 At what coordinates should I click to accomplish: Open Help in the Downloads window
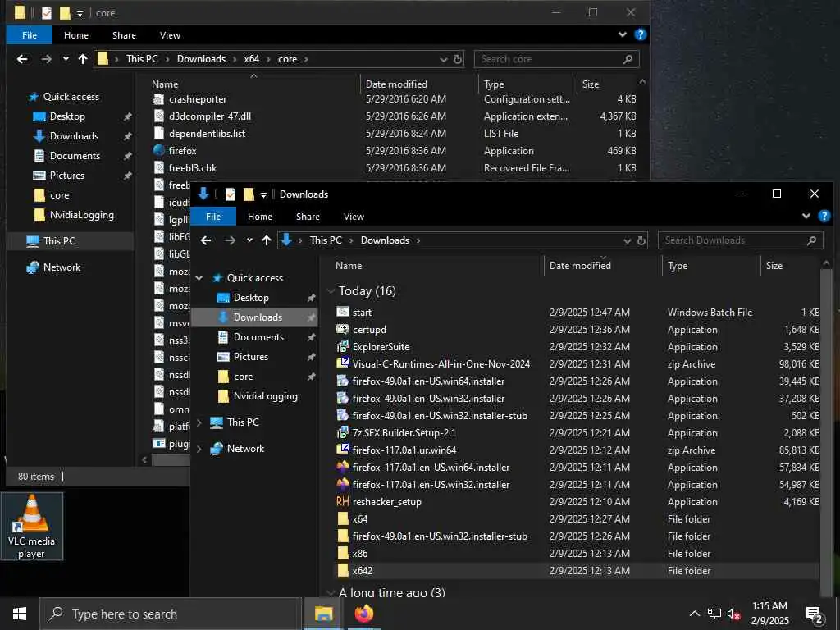point(824,216)
